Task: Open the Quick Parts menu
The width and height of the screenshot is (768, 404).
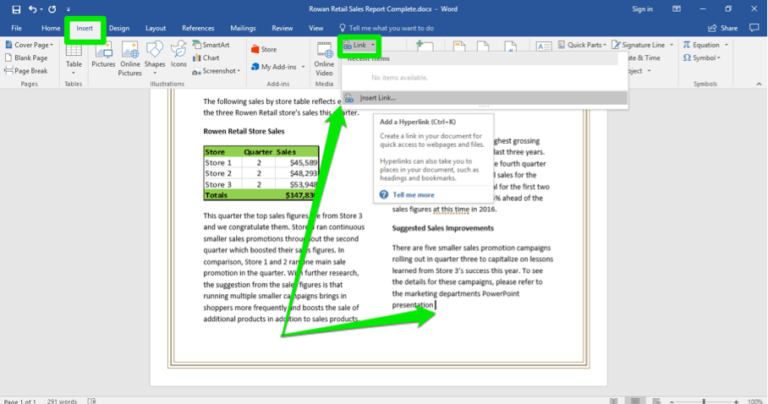Action: coord(581,45)
